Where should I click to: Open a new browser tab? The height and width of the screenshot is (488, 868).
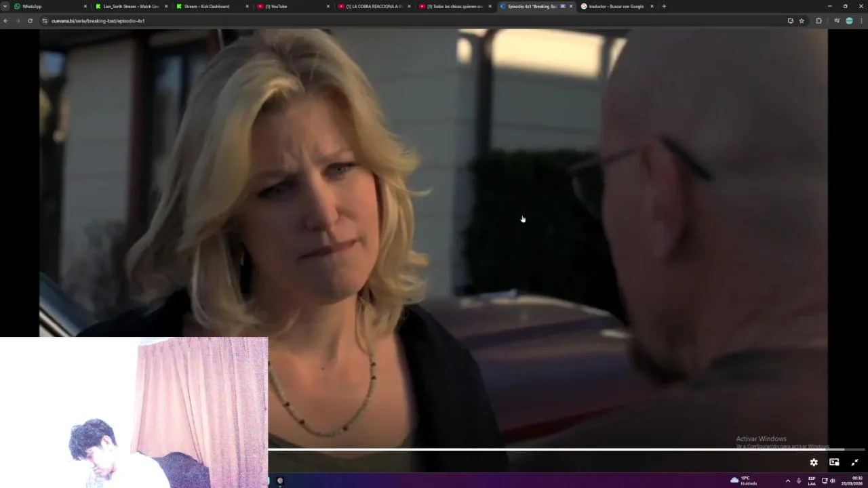663,6
